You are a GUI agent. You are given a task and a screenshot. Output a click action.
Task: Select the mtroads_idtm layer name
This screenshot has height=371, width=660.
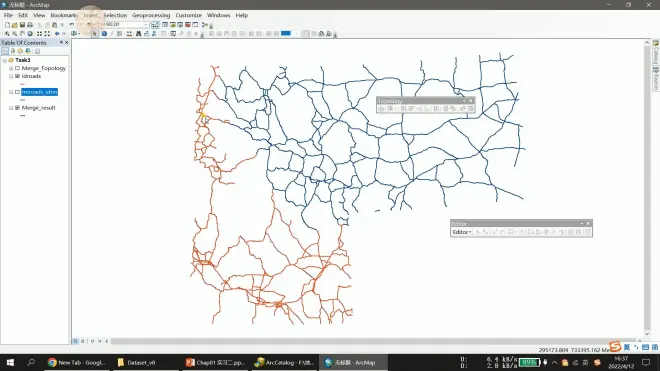[39, 92]
